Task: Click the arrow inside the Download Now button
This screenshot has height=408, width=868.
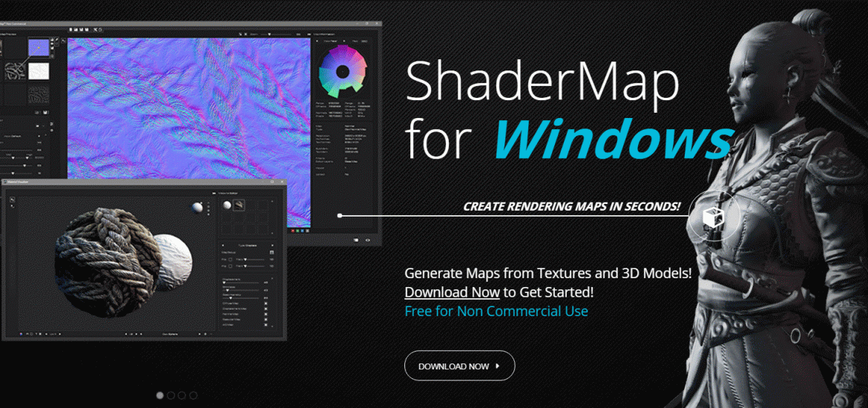Action: click(497, 366)
